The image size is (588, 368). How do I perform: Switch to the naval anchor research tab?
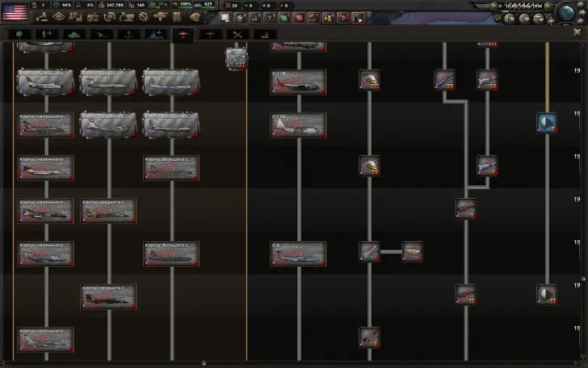[x=128, y=35]
